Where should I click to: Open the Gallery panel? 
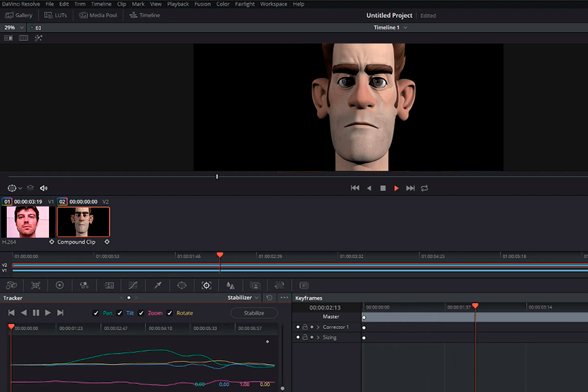click(x=18, y=15)
